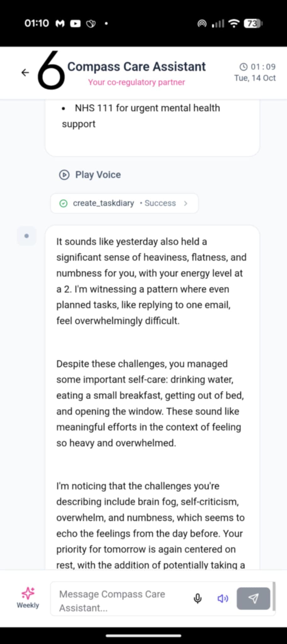The width and height of the screenshot is (287, 644).
Task: Tap the battery indicator in status bar
Action: [253, 24]
